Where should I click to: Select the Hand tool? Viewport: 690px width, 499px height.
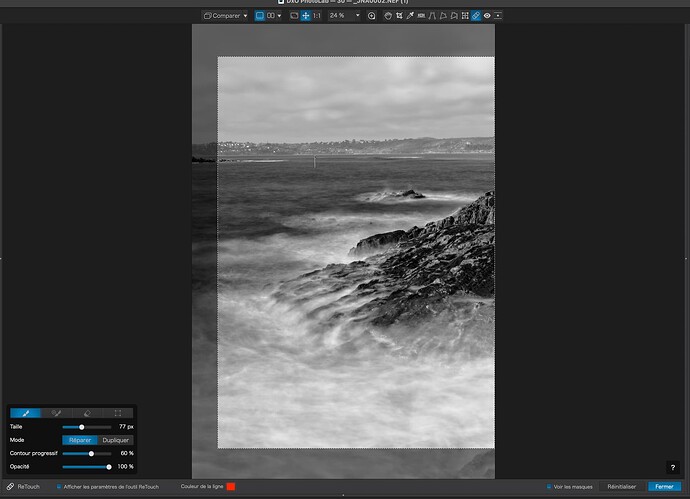[388, 16]
